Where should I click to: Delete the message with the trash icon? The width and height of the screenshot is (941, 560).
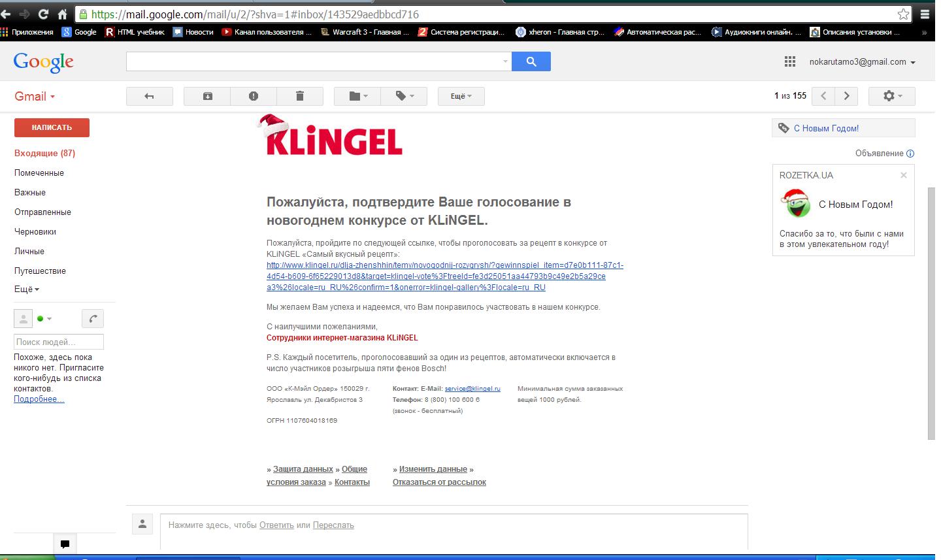pyautogui.click(x=300, y=96)
